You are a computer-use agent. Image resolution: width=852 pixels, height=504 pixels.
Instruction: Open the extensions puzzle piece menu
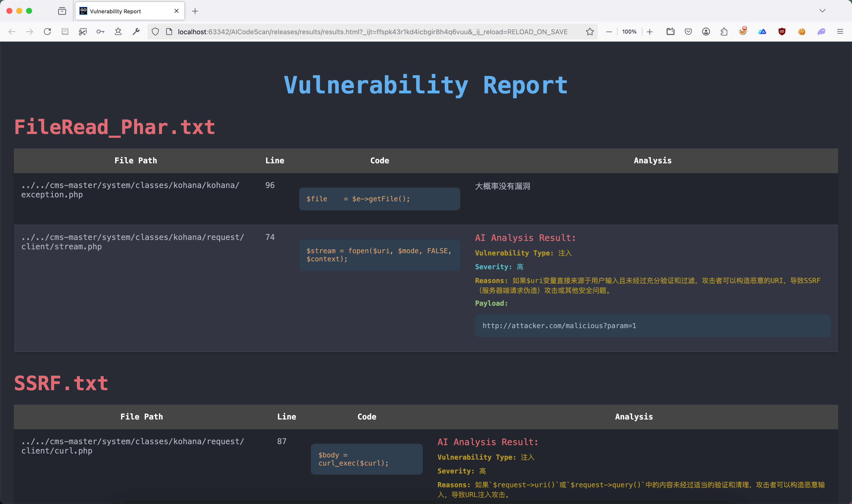tap(724, 32)
